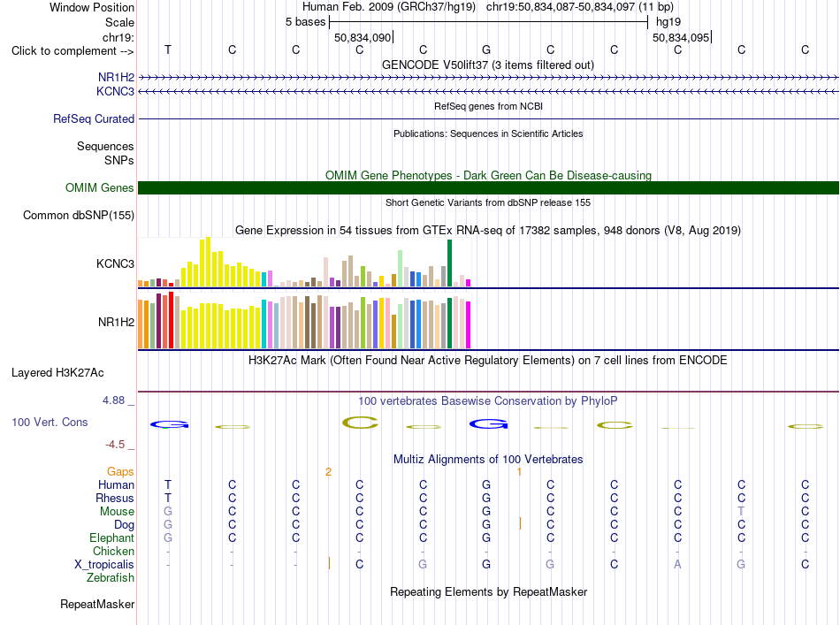840x625 pixels.
Task: Click the GTEx Gene Expression track title
Action: coord(488,231)
